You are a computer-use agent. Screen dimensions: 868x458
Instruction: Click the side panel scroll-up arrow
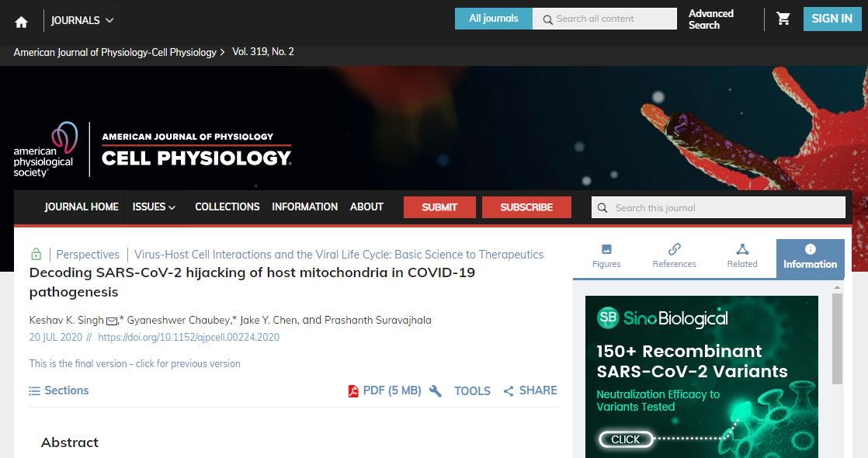point(837,287)
